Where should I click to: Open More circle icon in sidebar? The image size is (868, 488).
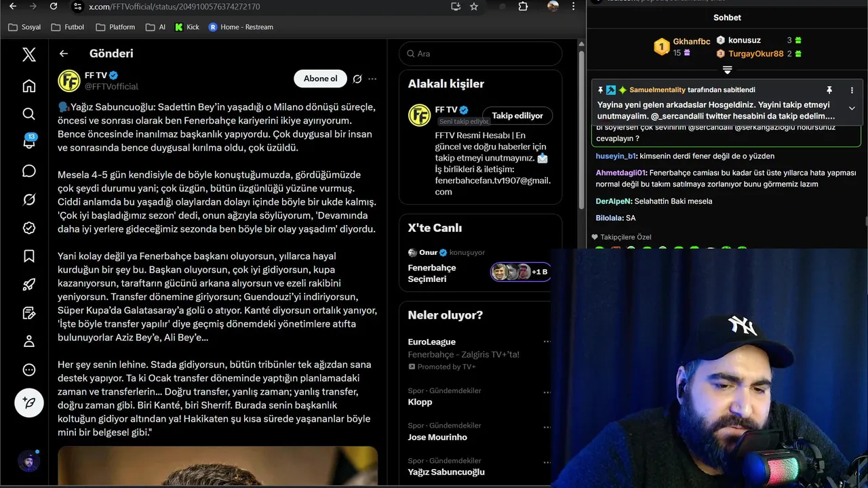[x=28, y=370]
